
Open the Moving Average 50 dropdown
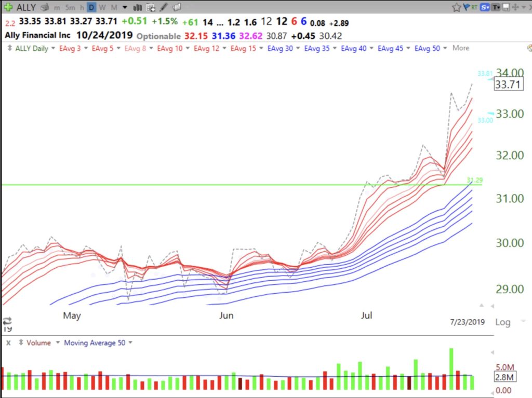point(130,342)
